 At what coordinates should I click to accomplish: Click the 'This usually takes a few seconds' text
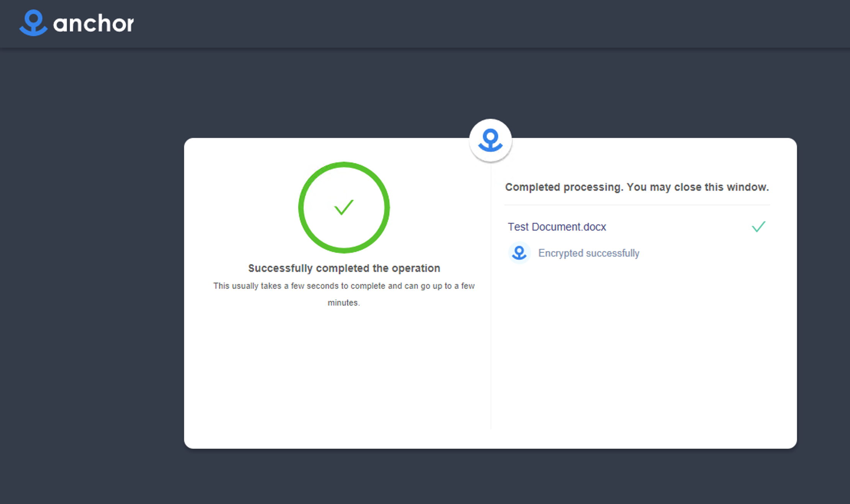point(344,286)
